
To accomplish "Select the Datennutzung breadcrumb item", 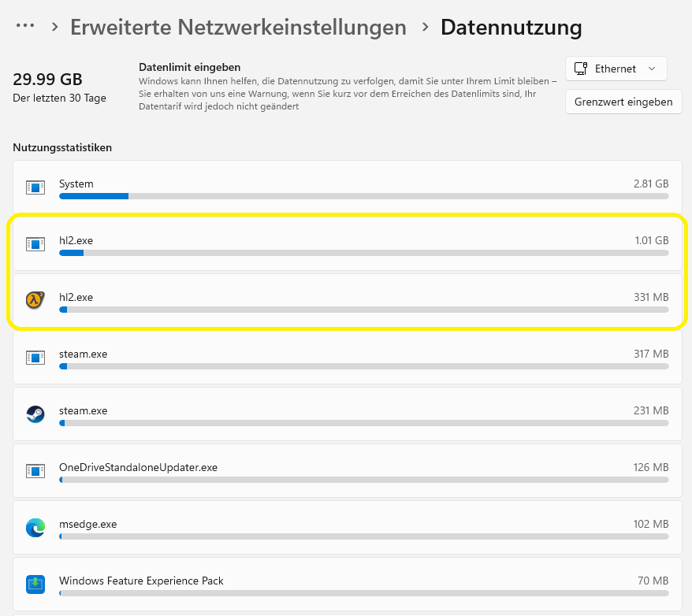I will (x=511, y=26).
